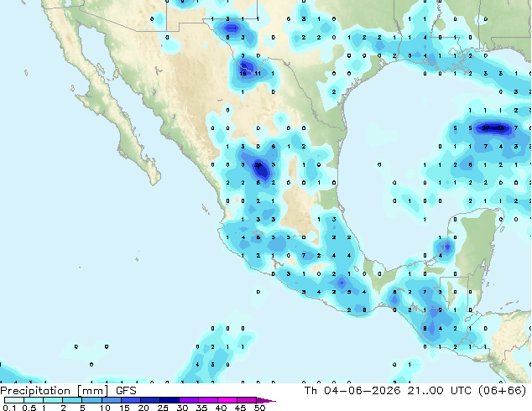532x411 pixels.
Task: Click the '0.5' legend scale label
Action: (29, 408)
